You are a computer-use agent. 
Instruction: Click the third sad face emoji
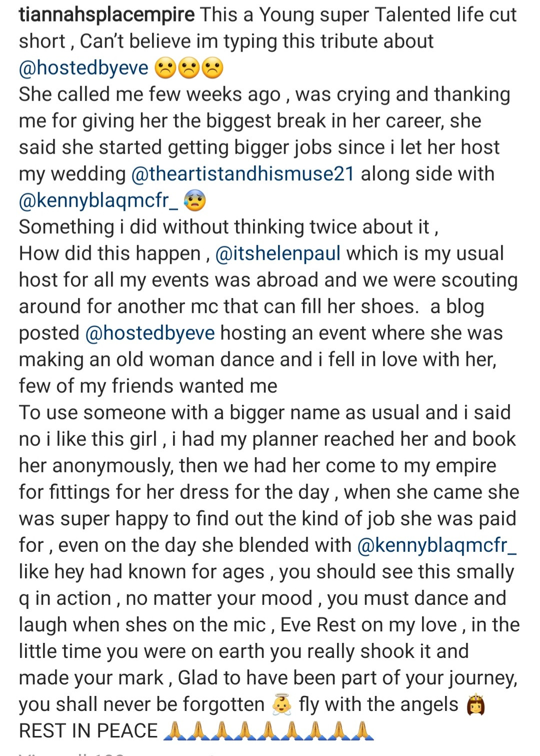[212, 69]
